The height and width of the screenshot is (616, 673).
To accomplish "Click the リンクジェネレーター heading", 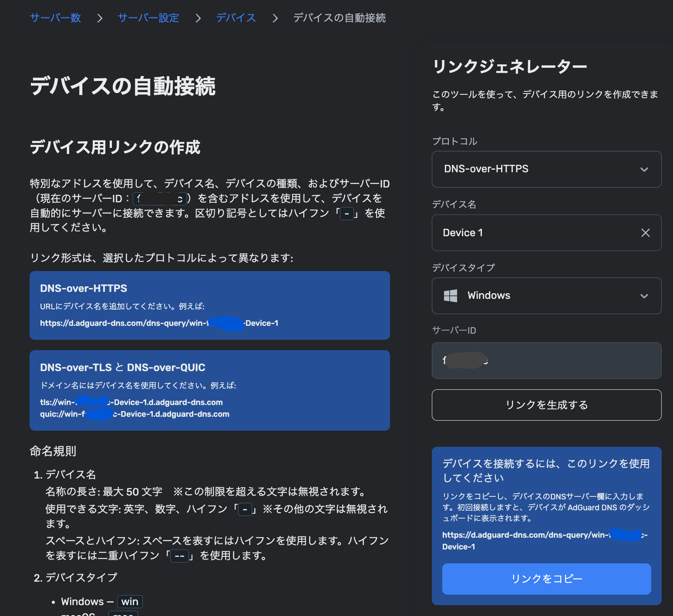I will point(510,67).
